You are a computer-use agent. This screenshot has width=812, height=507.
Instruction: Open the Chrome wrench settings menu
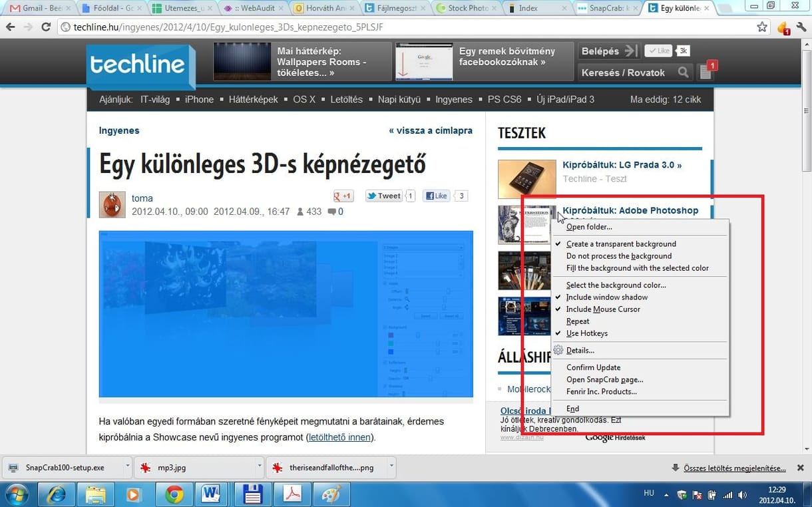pyautogui.click(x=801, y=27)
